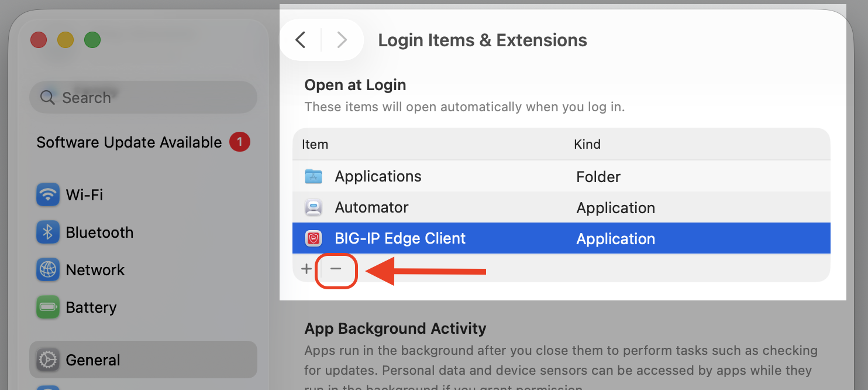Image resolution: width=868 pixels, height=390 pixels.
Task: Select the Applications row name
Action: (378, 176)
